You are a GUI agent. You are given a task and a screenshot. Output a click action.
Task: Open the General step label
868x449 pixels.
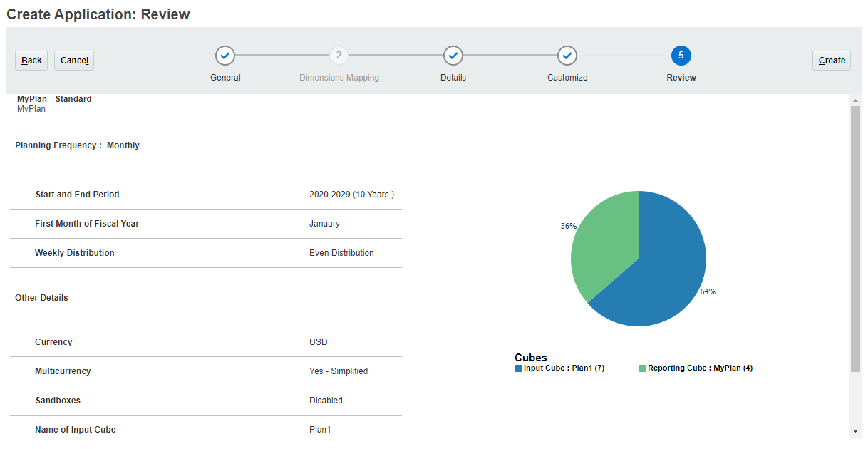pos(225,78)
